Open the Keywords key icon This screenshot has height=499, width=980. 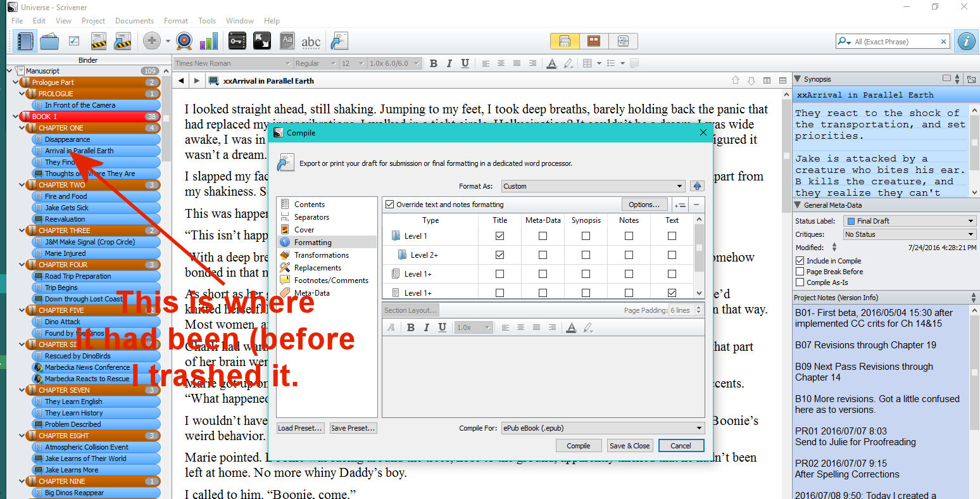[237, 41]
